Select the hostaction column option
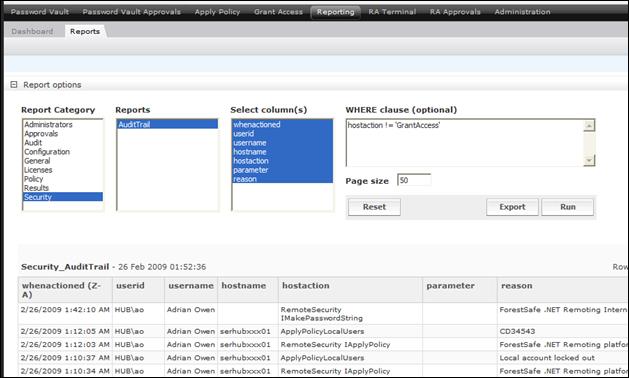 click(282, 161)
